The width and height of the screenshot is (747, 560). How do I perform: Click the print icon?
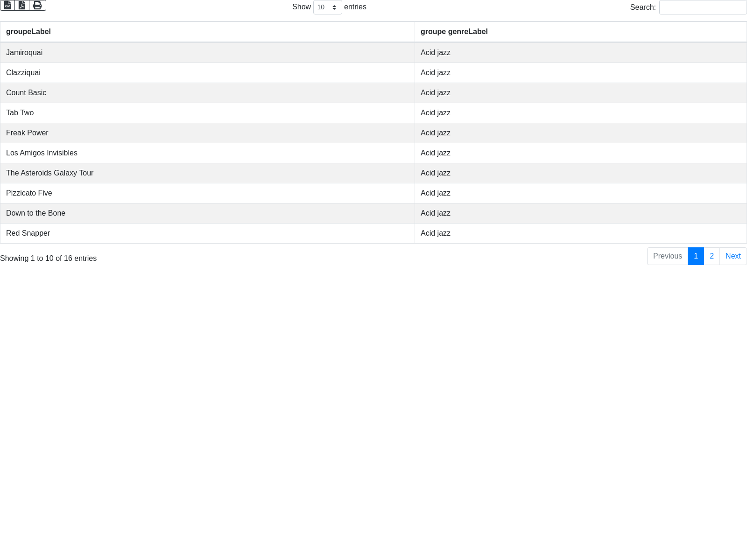pyautogui.click(x=37, y=5)
